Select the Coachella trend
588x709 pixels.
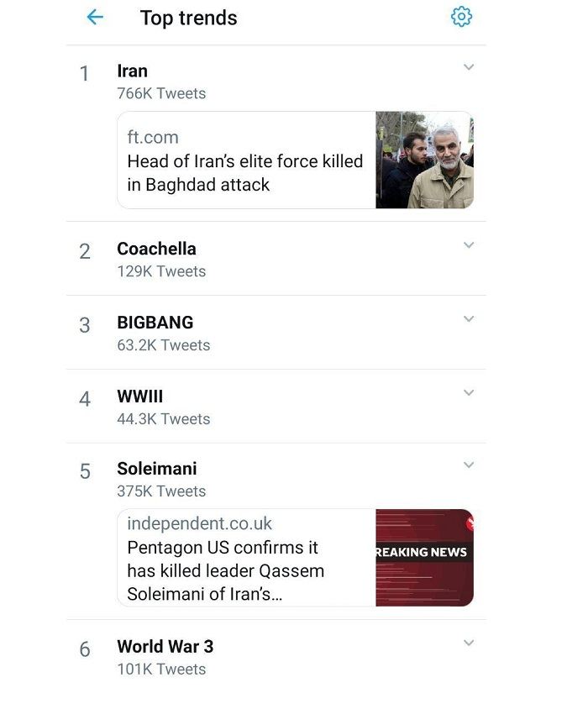tap(155, 249)
